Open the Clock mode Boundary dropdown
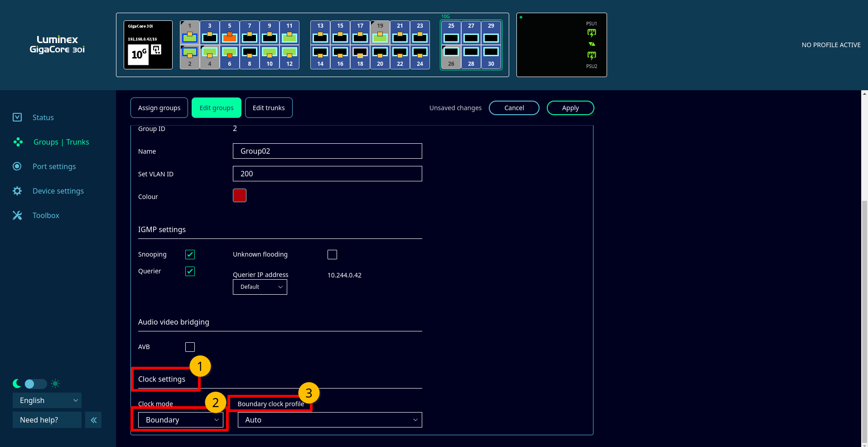 [x=180, y=420]
